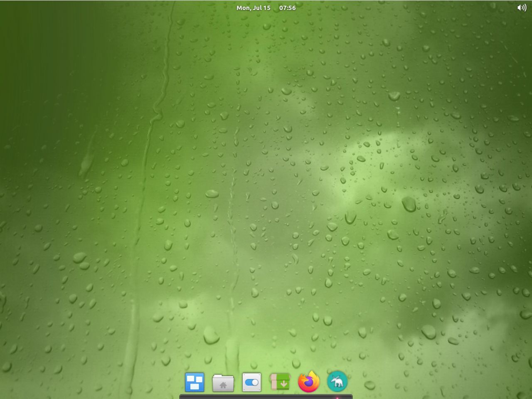Open the calendar from the date and time
The height and width of the screenshot is (399, 532).
coord(266,7)
